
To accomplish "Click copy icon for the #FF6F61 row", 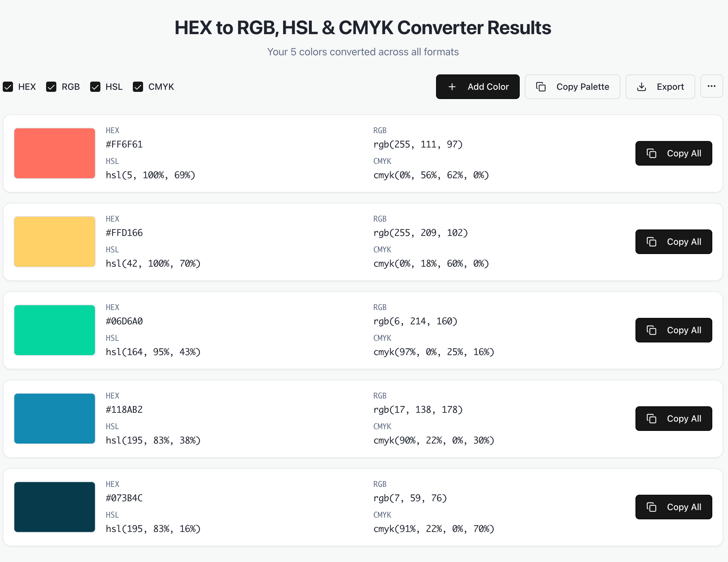I will (x=652, y=153).
